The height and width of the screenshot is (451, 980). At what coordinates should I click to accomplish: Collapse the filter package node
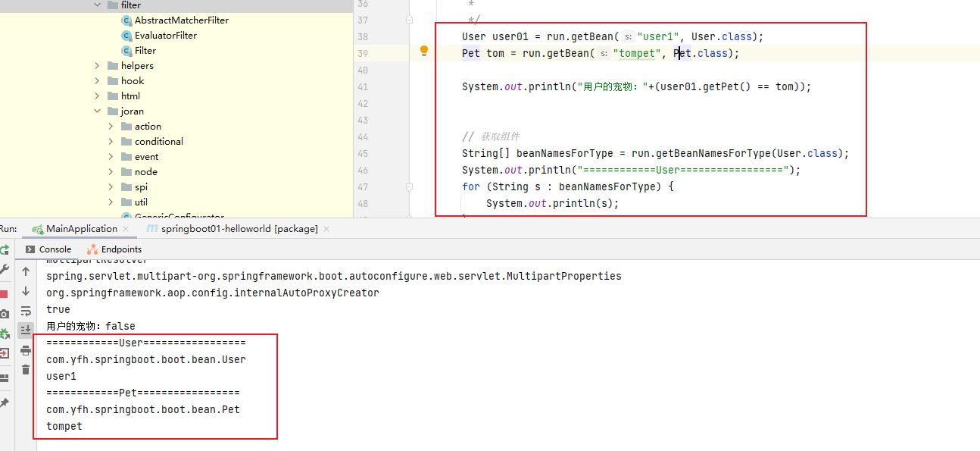pos(97,5)
